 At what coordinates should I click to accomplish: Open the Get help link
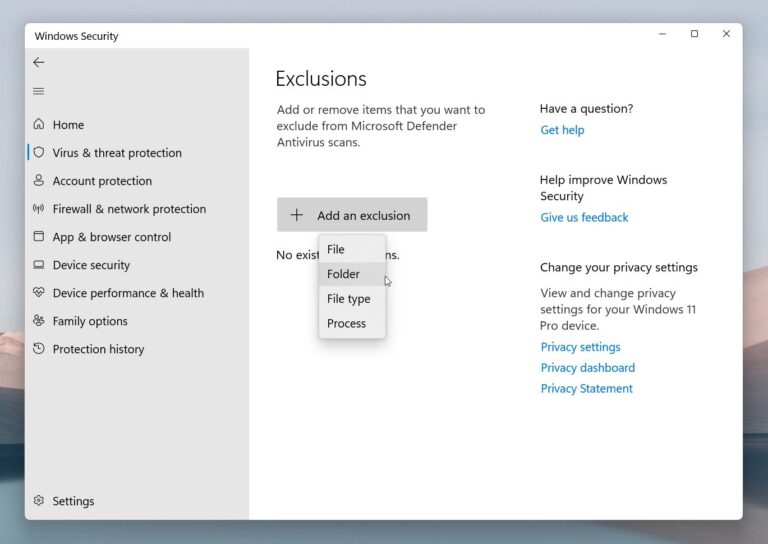pos(562,130)
